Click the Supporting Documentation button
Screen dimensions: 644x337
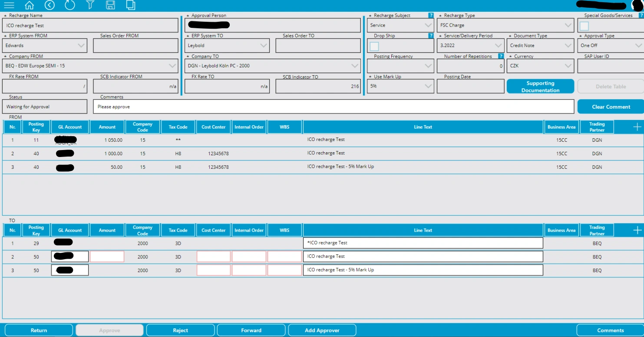coord(540,87)
